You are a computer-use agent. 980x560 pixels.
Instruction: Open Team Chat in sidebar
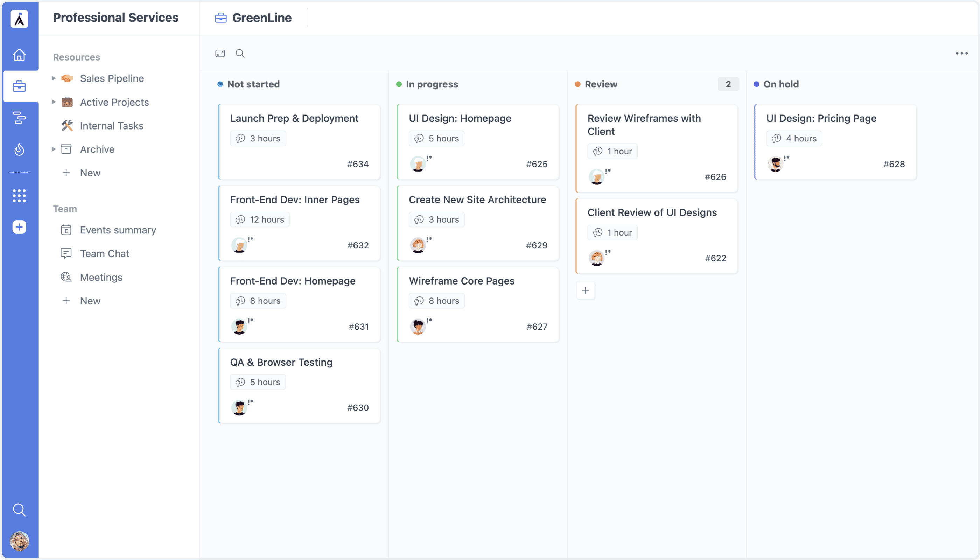coord(105,253)
